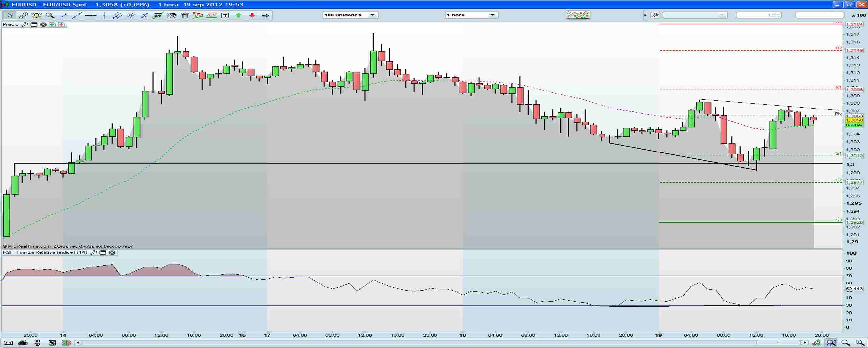The height and width of the screenshot is (348, 868).
Task: Select the pointer selection tool
Action: click(x=10, y=15)
